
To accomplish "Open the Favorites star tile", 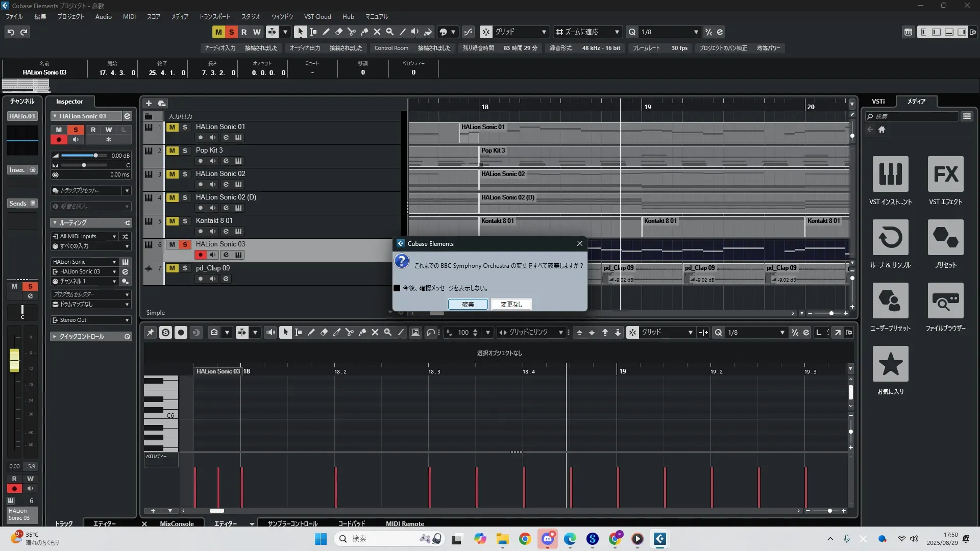I will point(890,364).
